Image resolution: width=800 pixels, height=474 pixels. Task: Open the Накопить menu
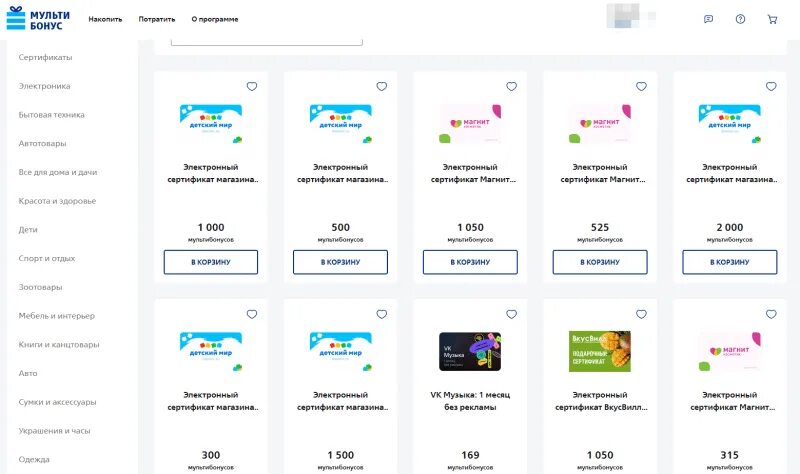point(105,19)
